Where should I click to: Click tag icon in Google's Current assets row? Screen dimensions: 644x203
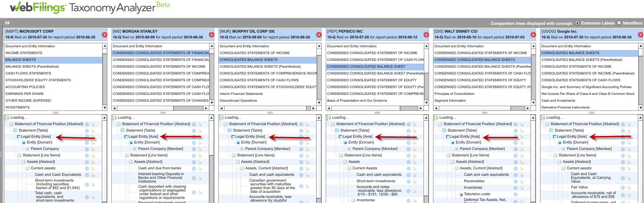(629, 169)
